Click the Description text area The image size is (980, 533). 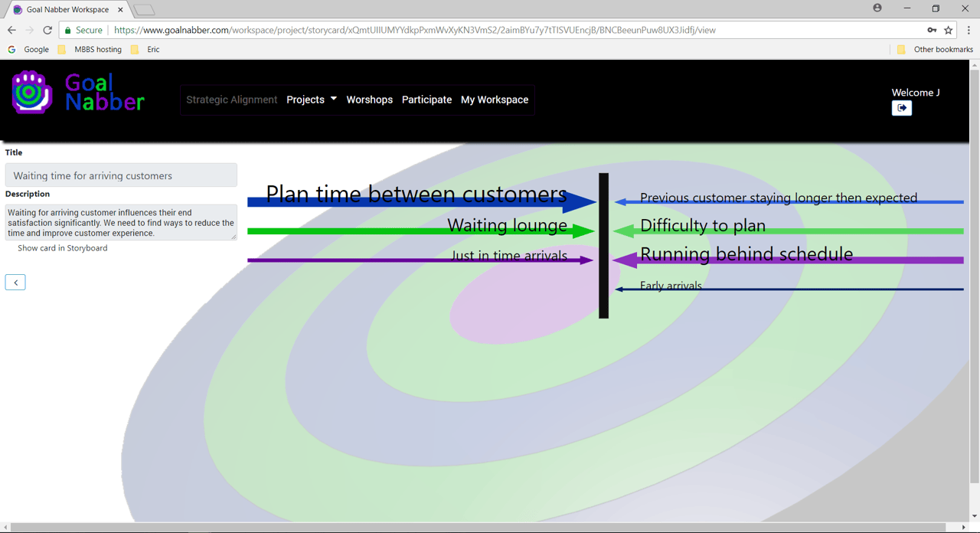(121, 222)
